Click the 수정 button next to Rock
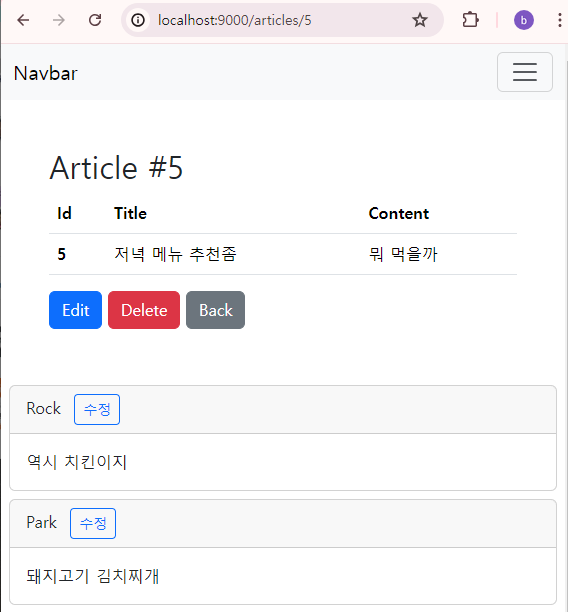Image resolution: width=568 pixels, height=612 pixels. pos(97,409)
